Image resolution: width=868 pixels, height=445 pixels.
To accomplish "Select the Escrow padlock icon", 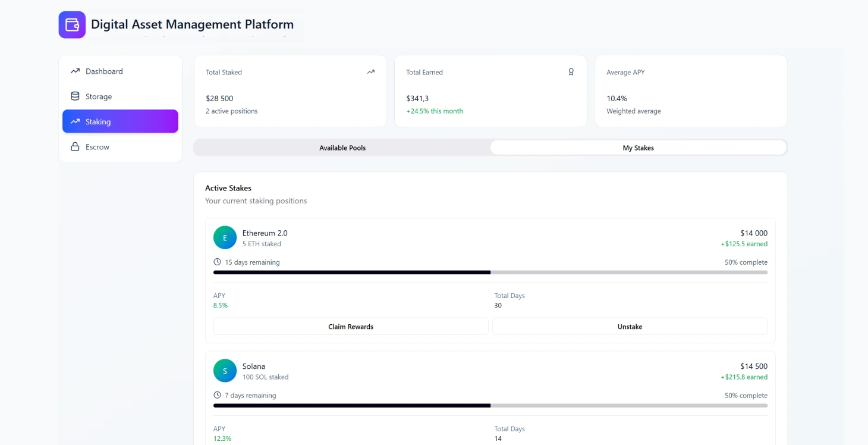I will pos(75,146).
